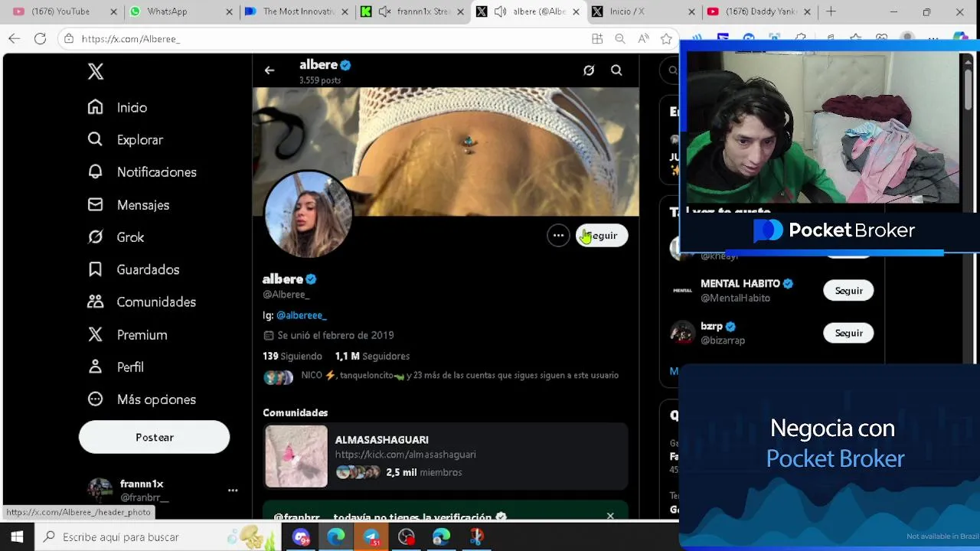Open Grok in the sidebar

(116, 237)
